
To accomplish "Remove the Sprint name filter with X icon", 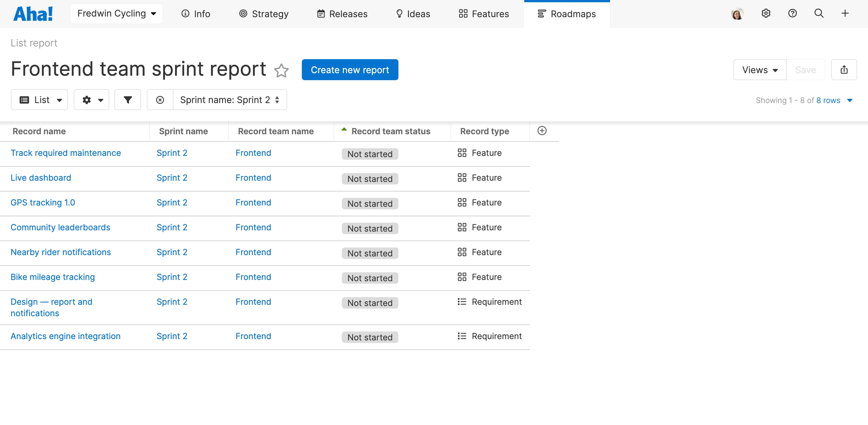I will pyautogui.click(x=160, y=100).
